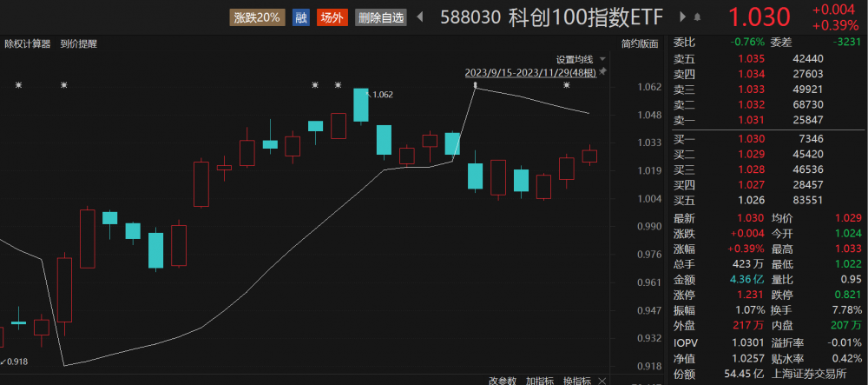868x385 pixels.
Task: Close the indicator panel with the X icon
Action: pos(602,381)
